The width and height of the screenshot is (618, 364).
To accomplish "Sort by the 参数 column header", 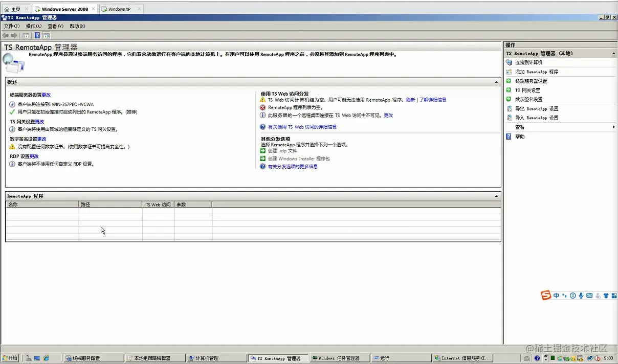I will click(x=193, y=204).
